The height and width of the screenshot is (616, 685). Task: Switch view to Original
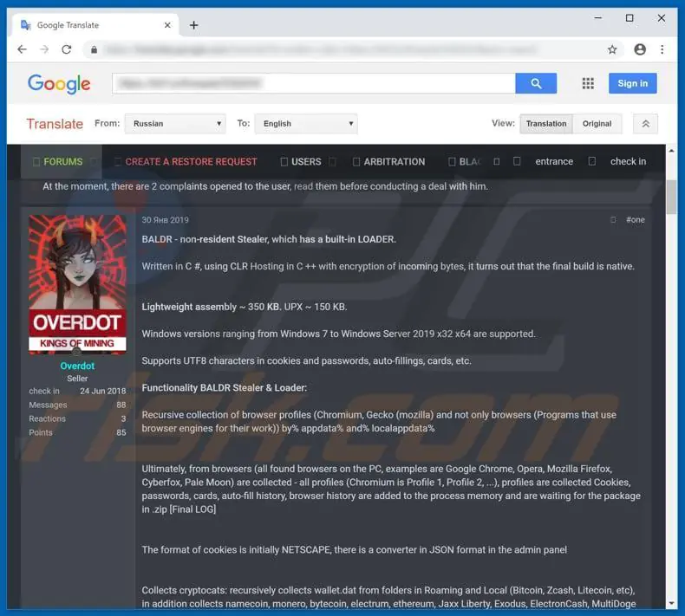(x=597, y=124)
